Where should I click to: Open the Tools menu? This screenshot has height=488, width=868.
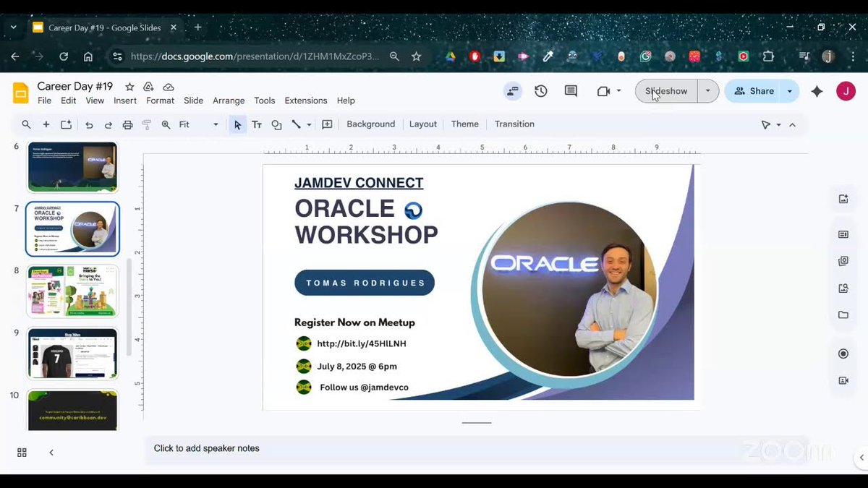[x=265, y=100]
